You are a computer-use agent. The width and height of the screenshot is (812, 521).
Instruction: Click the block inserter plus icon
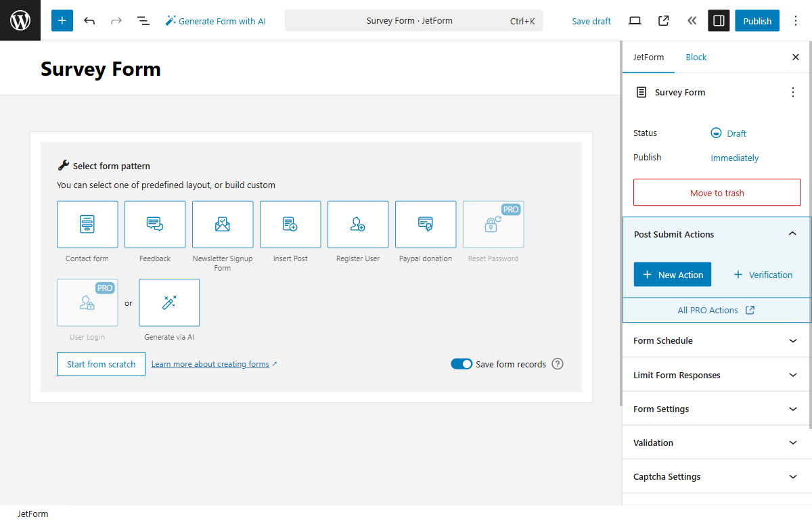(x=62, y=20)
